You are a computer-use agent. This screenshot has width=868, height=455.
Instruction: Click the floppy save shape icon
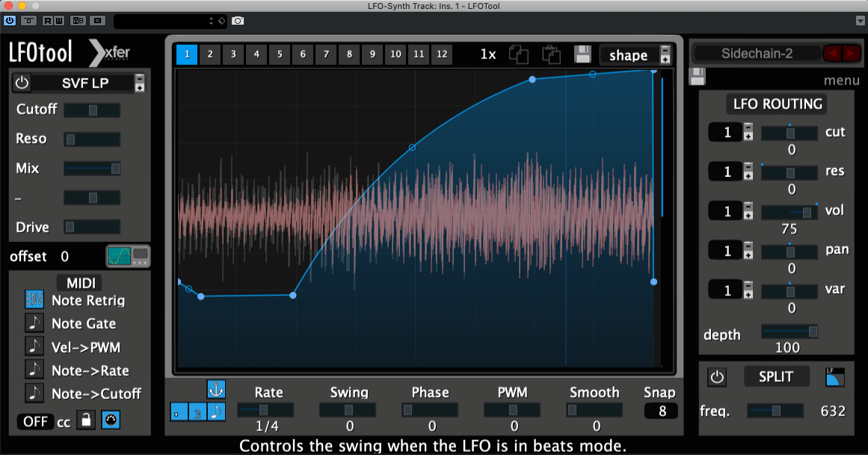click(582, 55)
